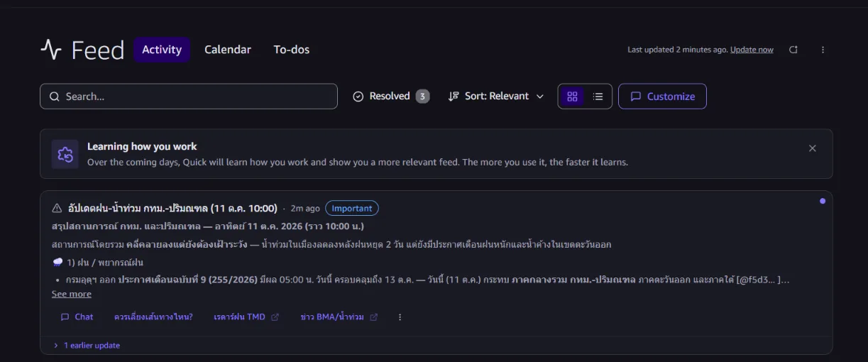Open the To-dos tab
This screenshot has width=868, height=362.
tap(292, 50)
